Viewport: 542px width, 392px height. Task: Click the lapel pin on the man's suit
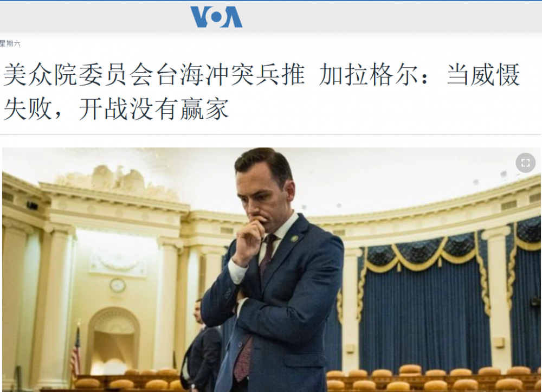point(294,238)
